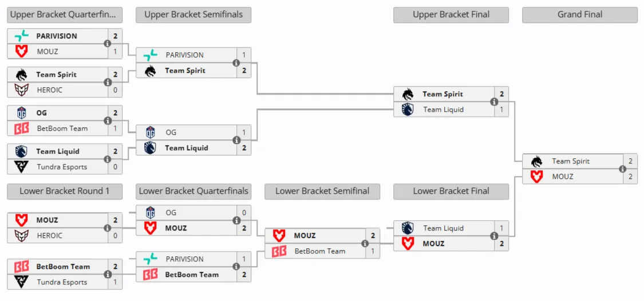The width and height of the screenshot is (644, 301).
Task: Click the Team Liquid logo in Upper Bracket Final
Action: tap(408, 110)
